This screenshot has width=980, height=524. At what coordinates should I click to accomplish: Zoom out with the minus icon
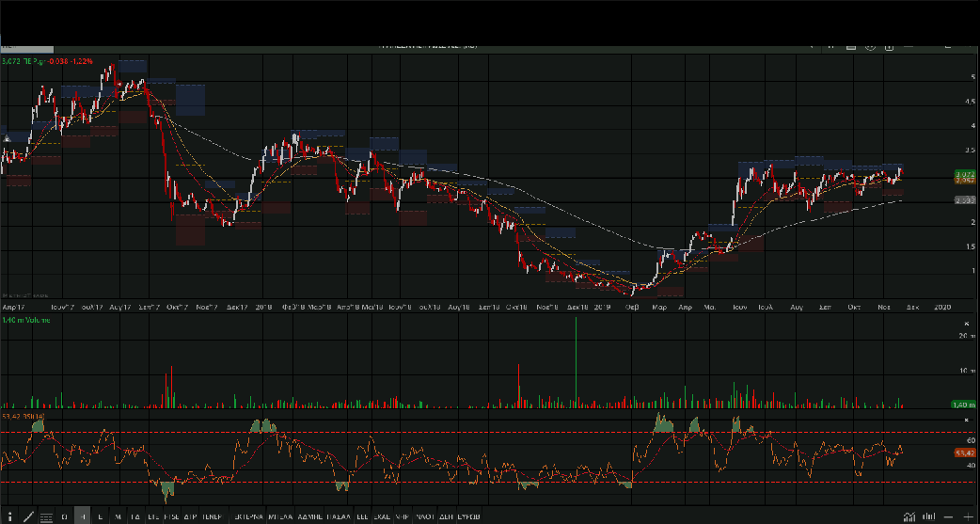tap(948, 516)
